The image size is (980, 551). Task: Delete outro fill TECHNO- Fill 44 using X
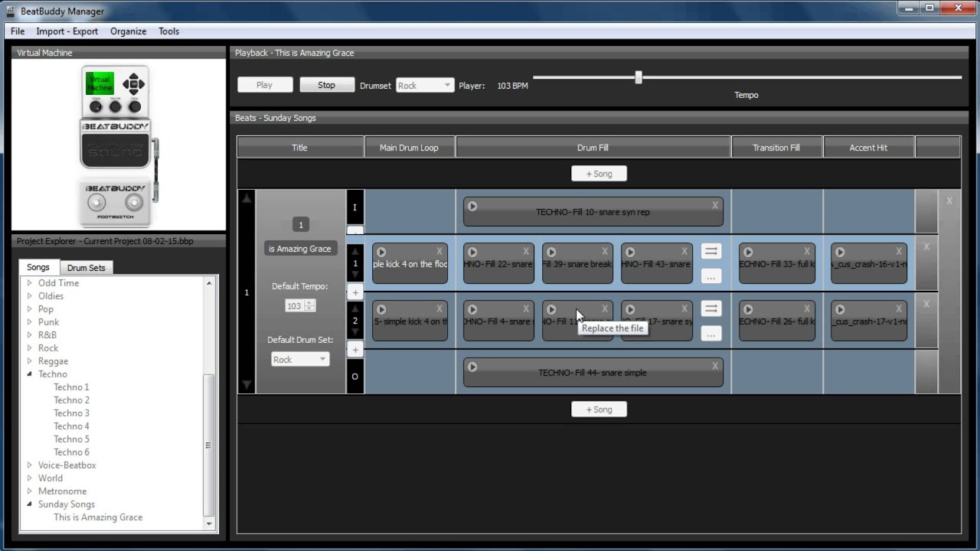coord(715,366)
